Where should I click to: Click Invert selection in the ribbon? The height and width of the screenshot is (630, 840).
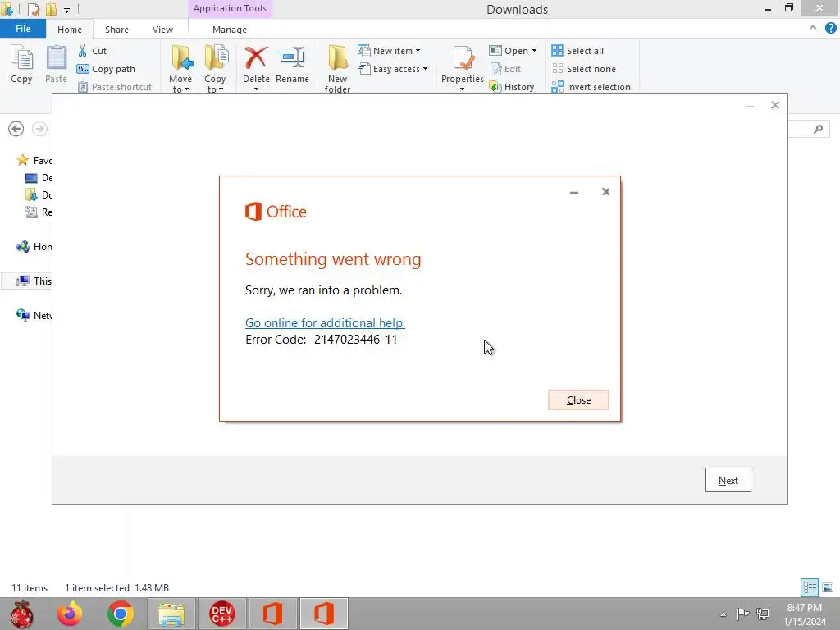tap(591, 87)
